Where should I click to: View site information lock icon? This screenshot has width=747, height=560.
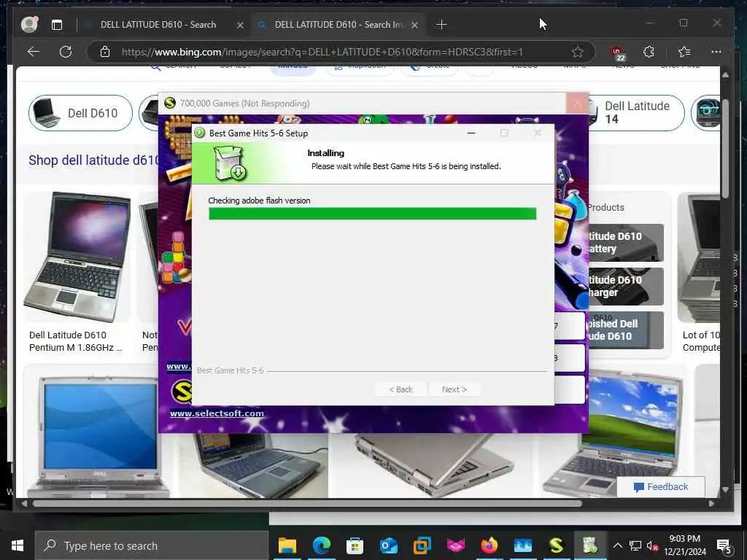(x=105, y=52)
